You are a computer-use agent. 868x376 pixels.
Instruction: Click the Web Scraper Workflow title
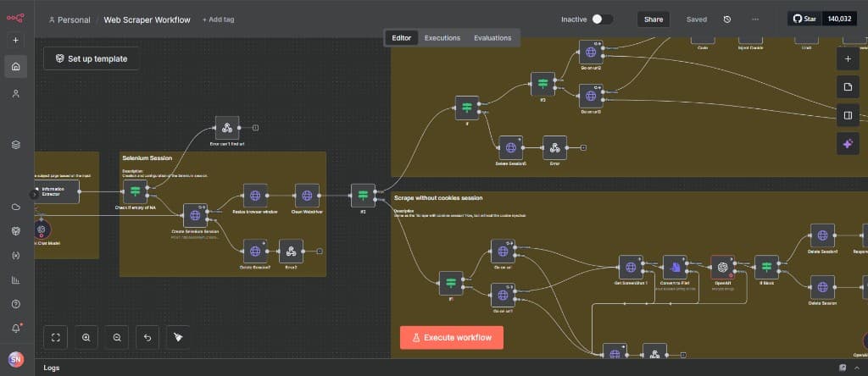coord(147,20)
